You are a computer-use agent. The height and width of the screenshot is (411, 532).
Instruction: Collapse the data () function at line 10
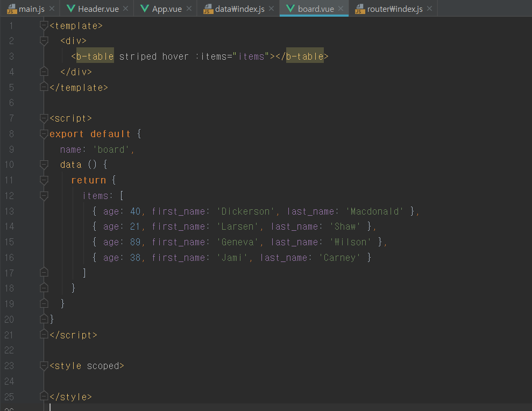point(44,165)
